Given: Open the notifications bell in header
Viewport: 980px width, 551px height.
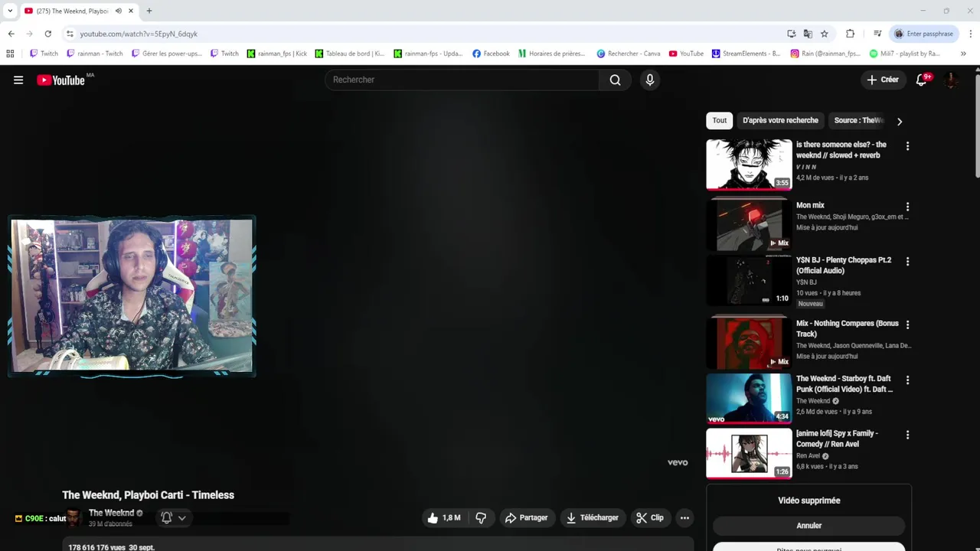Looking at the screenshot, I should [x=922, y=80].
